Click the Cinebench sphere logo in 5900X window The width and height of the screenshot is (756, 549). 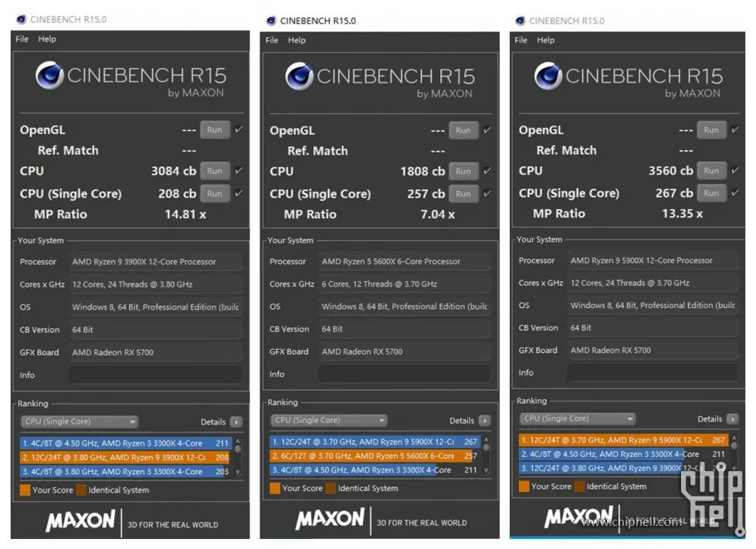pos(548,76)
